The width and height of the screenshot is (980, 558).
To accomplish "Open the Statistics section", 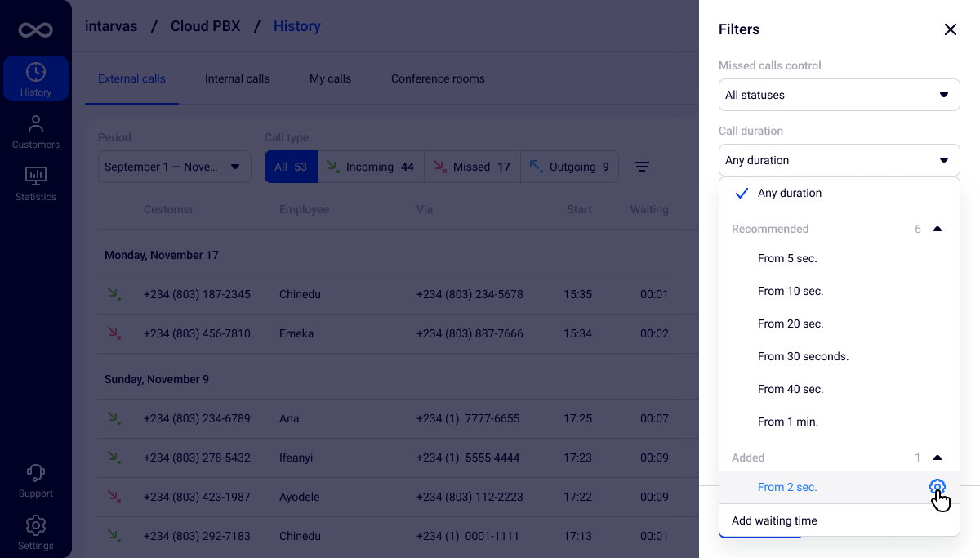I will coord(36,184).
